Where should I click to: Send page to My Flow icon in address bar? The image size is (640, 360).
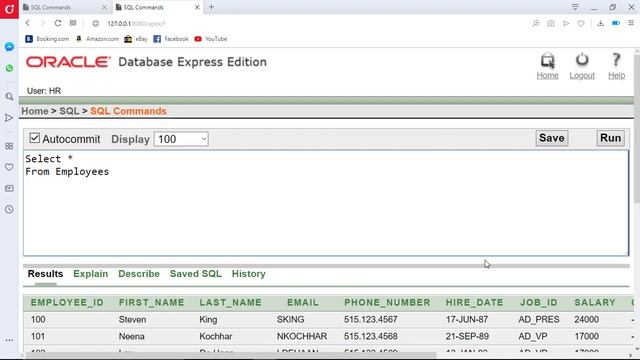point(566,24)
